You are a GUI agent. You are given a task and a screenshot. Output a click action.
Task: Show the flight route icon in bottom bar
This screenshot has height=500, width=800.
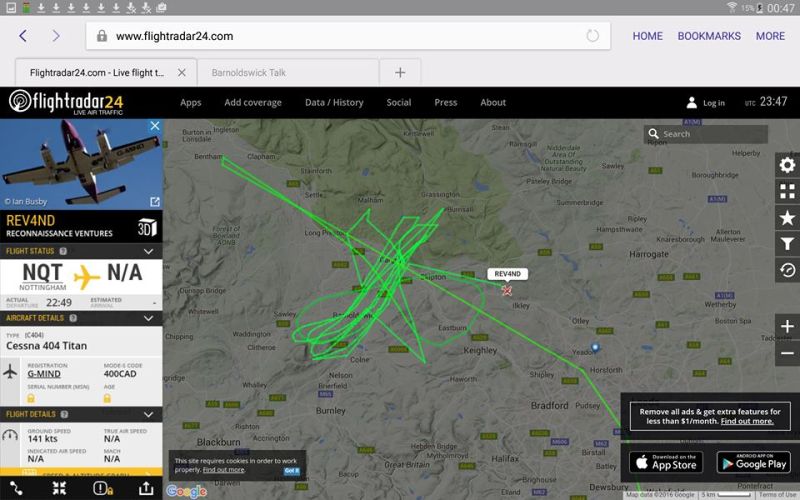tap(16, 489)
